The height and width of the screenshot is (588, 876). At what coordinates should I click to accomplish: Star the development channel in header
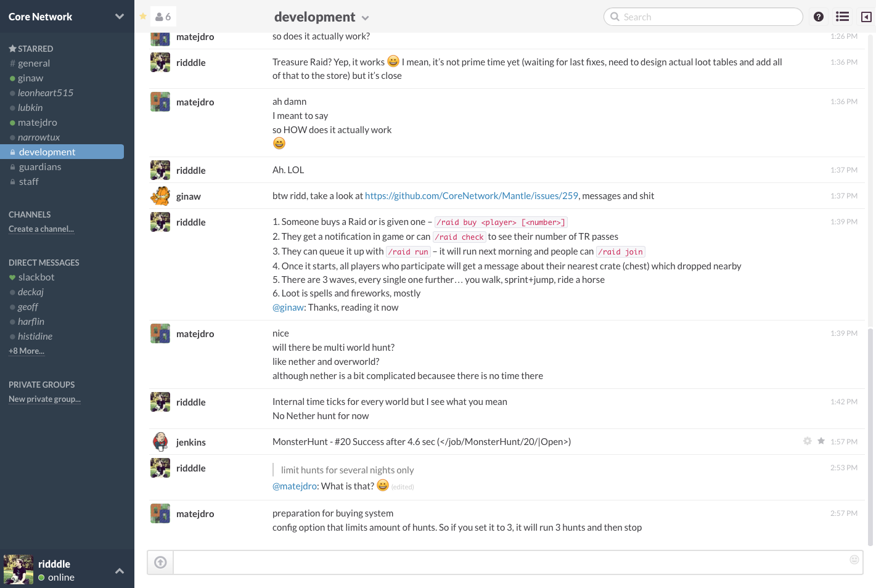point(142,17)
